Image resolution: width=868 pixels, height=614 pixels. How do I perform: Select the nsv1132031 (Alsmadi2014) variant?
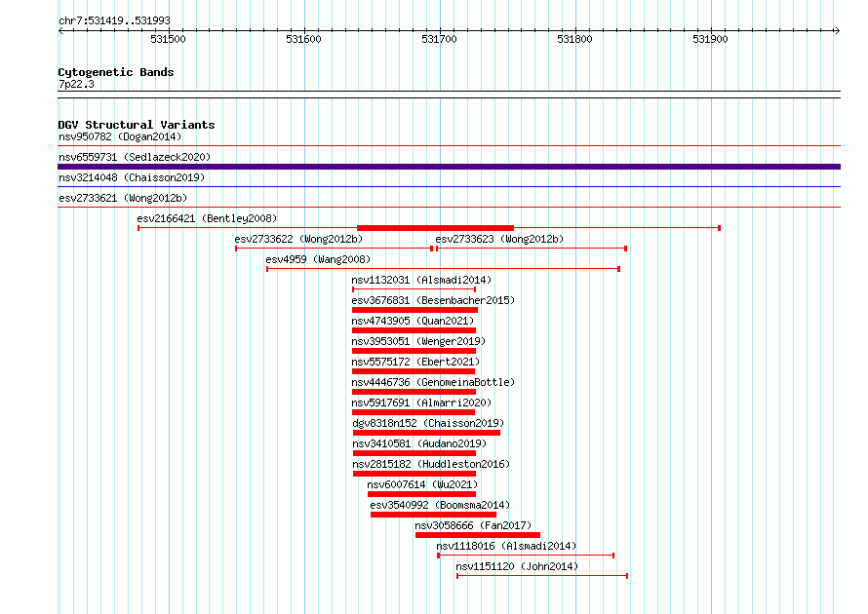pos(421,280)
